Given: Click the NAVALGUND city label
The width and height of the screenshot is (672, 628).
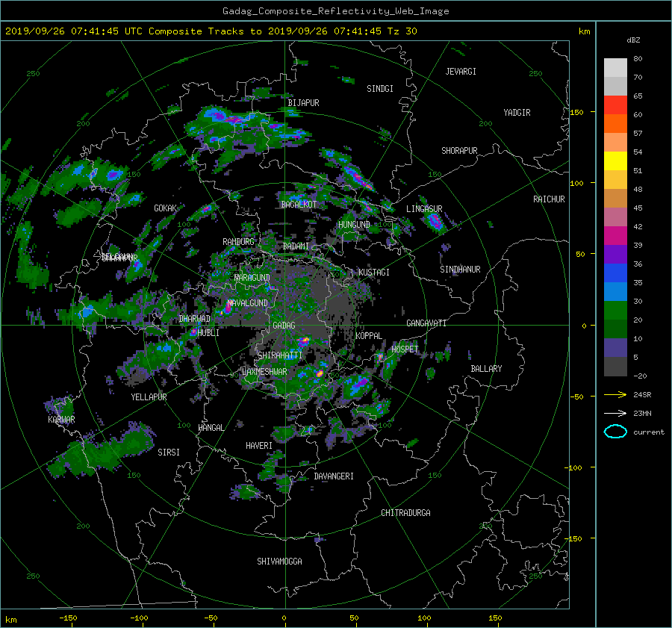Looking at the screenshot, I should click(x=247, y=303).
